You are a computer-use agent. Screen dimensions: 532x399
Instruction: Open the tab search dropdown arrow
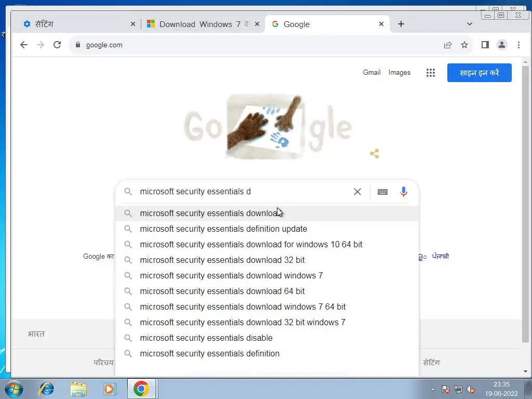pos(470,24)
